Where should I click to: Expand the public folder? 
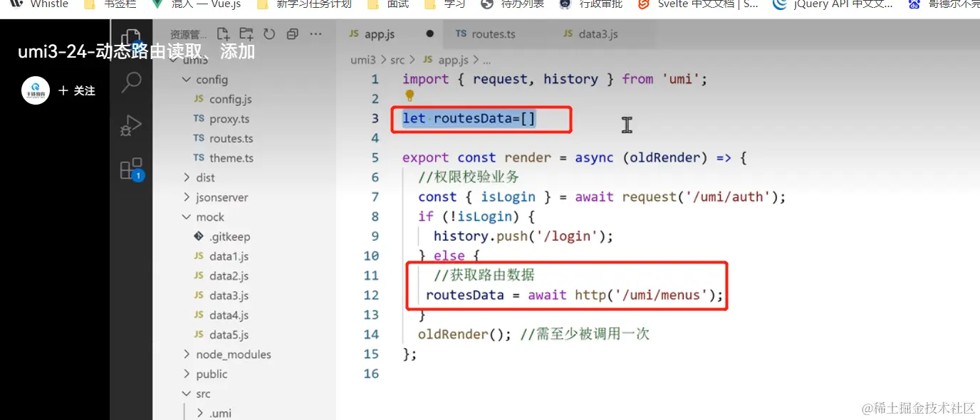(205, 374)
